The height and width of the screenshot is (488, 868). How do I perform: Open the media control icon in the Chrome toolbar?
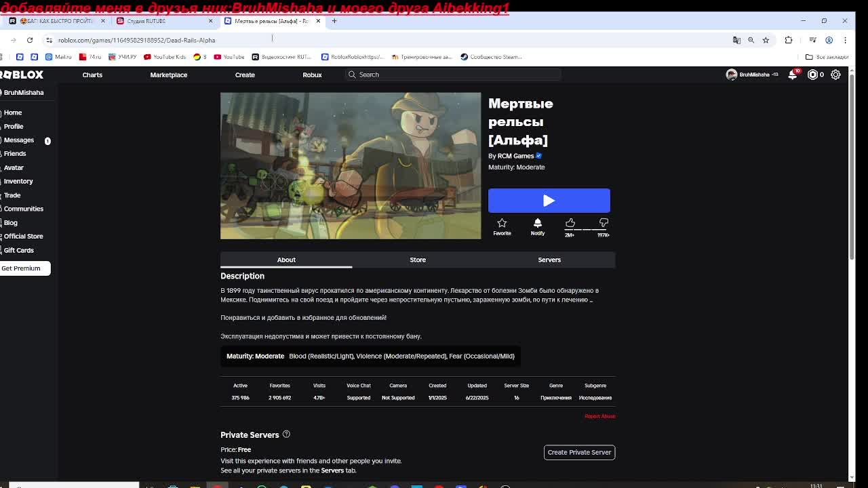pyautogui.click(x=812, y=40)
